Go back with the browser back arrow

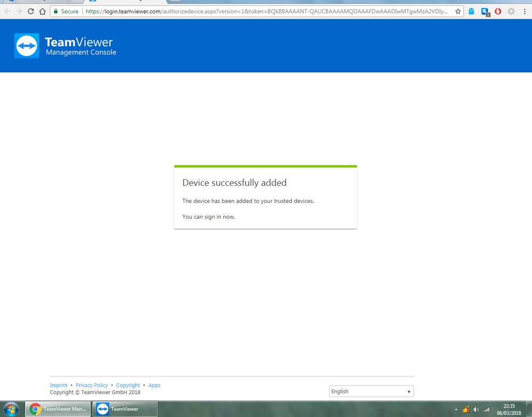7,11
